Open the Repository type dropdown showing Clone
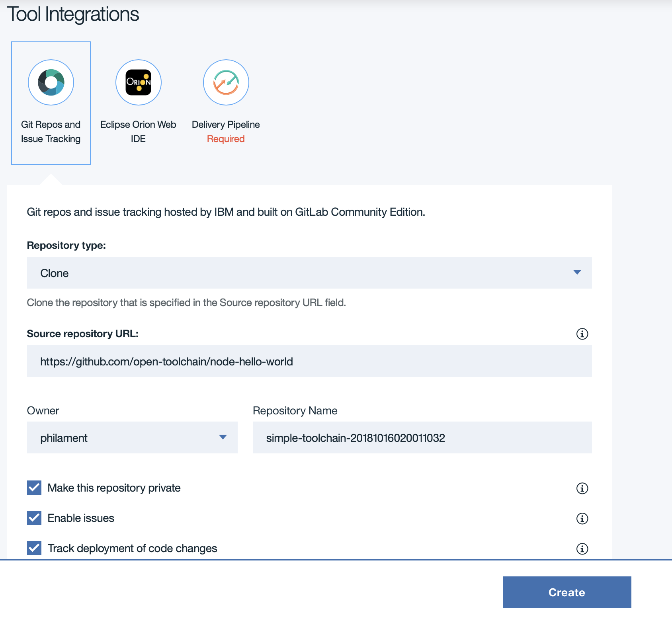 [x=309, y=273]
